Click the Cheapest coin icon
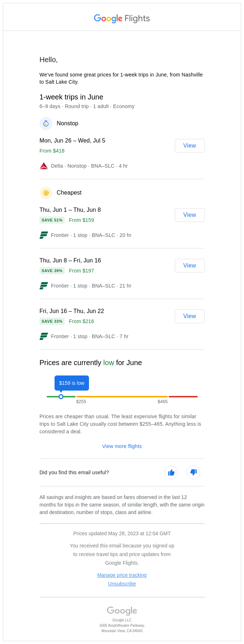Viewport: 244px width, 644px height. click(46, 193)
